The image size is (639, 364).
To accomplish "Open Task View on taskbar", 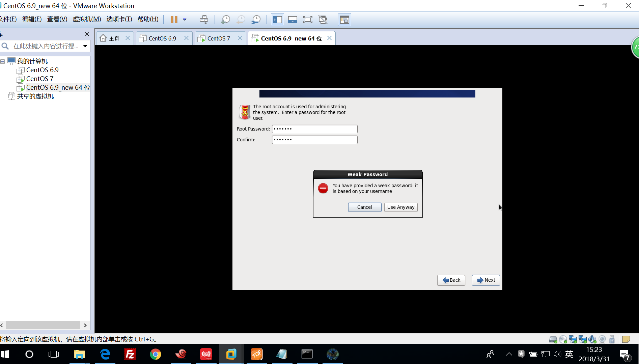I will (54, 354).
